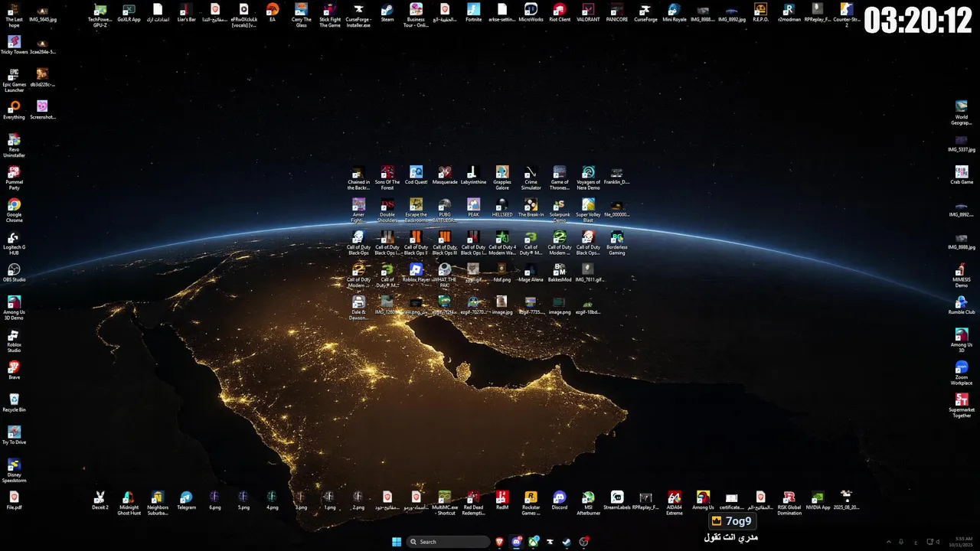Open StreamLabels shortcut
The height and width of the screenshot is (551, 980).
pyautogui.click(x=617, y=500)
